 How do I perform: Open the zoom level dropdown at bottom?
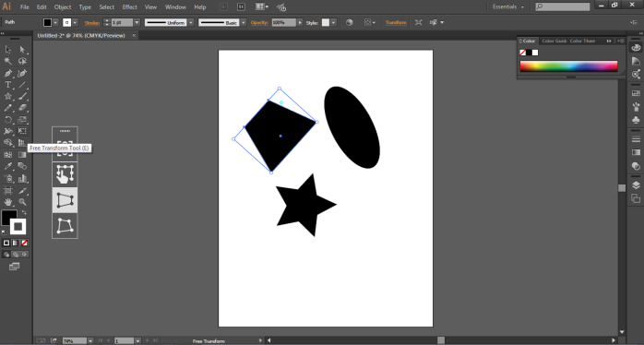point(90,341)
